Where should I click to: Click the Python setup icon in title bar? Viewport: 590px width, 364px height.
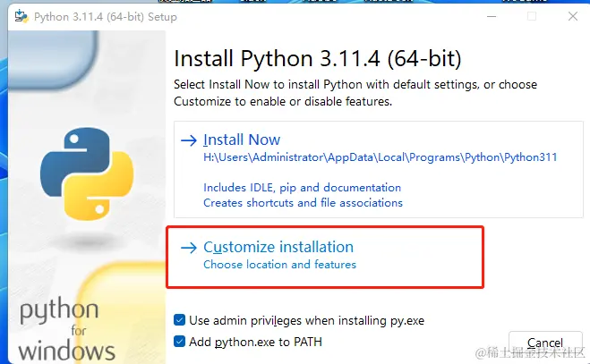click(21, 17)
